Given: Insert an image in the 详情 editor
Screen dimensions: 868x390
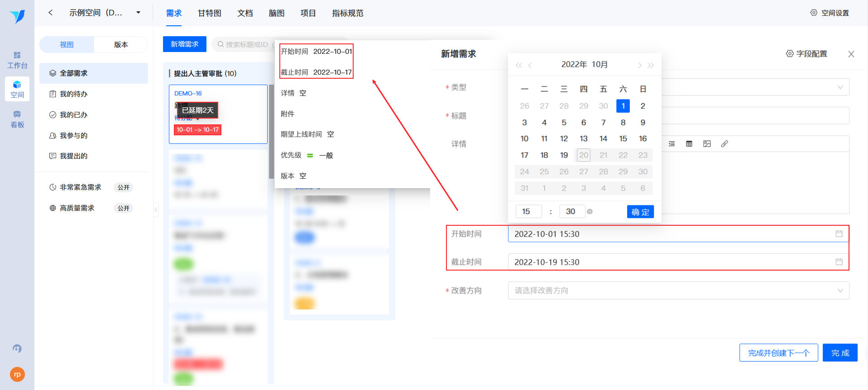Looking at the screenshot, I should point(707,144).
